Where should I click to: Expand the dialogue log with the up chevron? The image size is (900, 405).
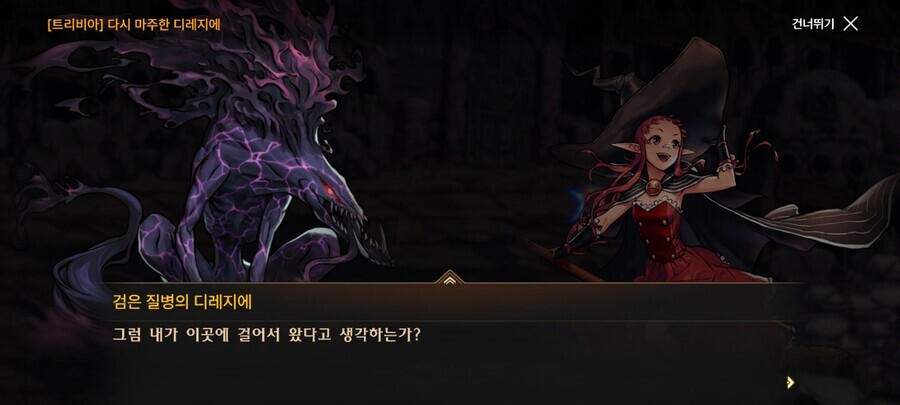coord(449,278)
